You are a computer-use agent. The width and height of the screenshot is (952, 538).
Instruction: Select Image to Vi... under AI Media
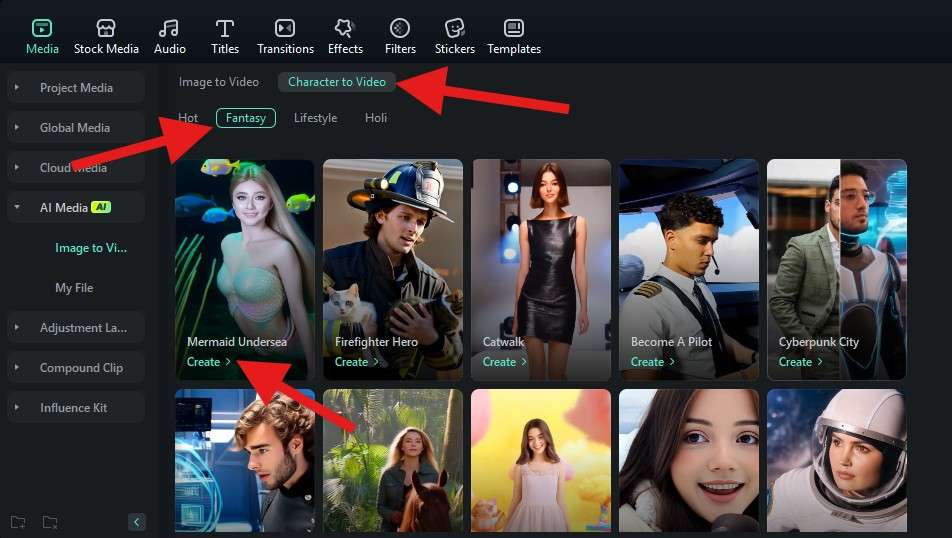(x=91, y=248)
